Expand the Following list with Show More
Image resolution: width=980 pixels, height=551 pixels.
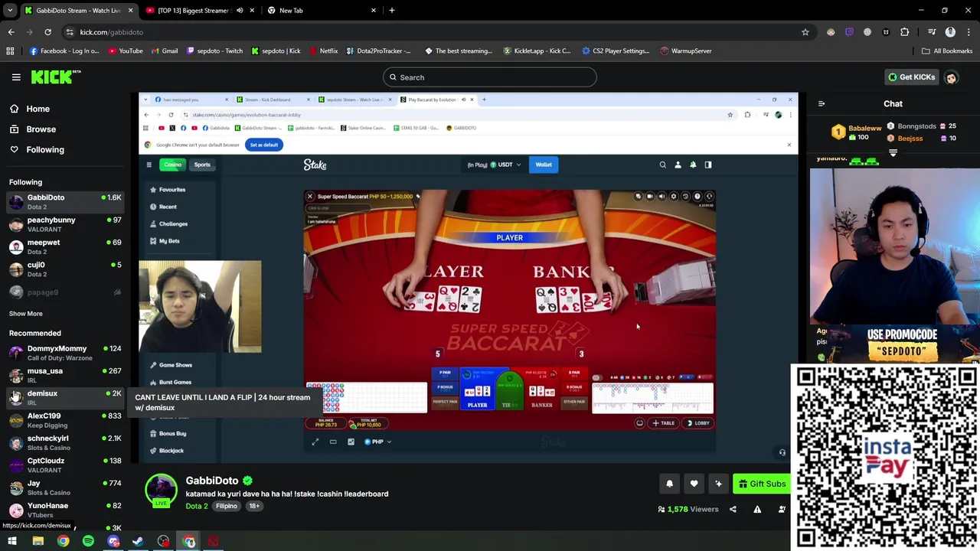(25, 314)
